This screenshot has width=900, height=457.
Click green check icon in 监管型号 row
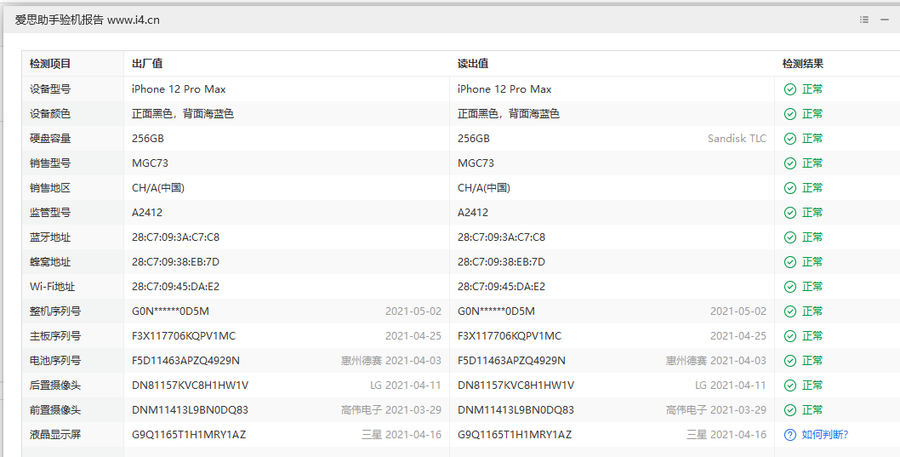(x=790, y=213)
